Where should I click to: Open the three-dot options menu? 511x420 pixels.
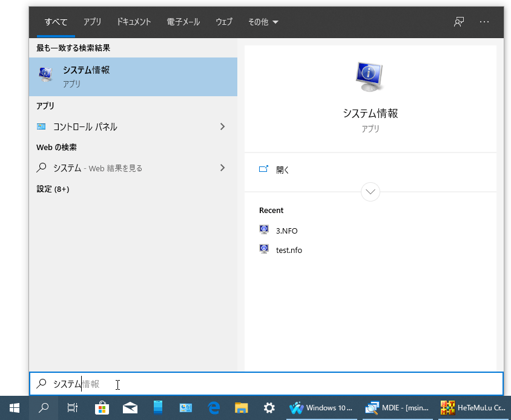tap(484, 22)
